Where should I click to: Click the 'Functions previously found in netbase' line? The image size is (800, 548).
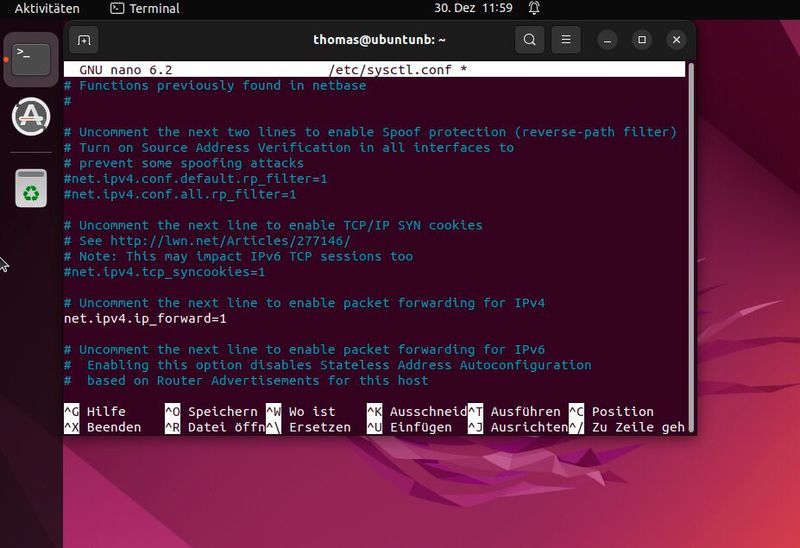pyautogui.click(x=215, y=86)
